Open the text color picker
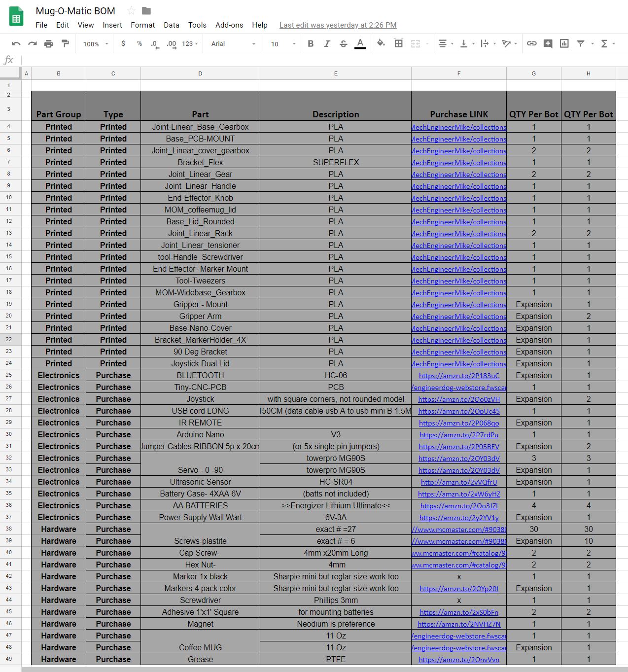 point(360,44)
